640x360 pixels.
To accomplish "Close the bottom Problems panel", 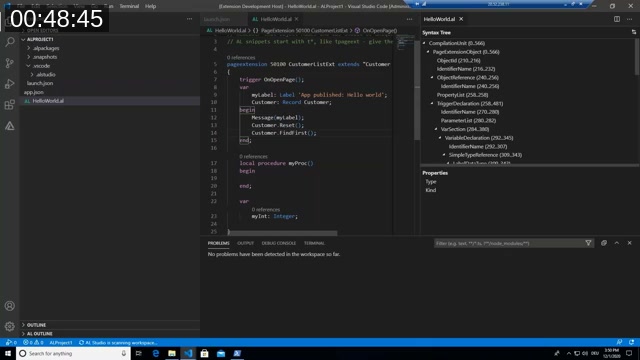I will [x=630, y=243].
